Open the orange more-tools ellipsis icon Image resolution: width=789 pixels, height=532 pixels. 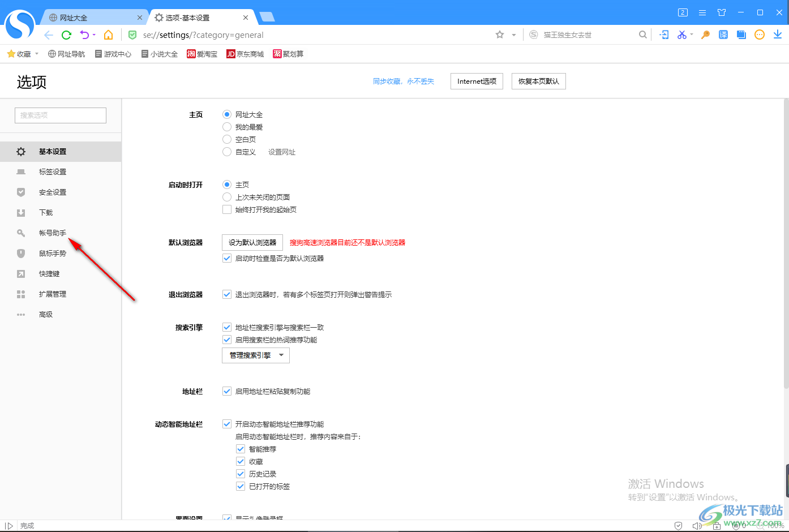pos(760,35)
